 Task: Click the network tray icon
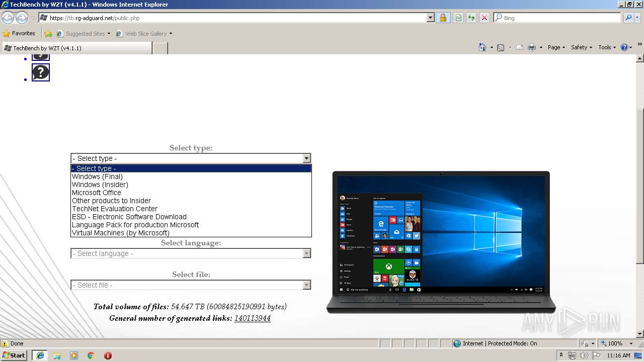click(572, 355)
